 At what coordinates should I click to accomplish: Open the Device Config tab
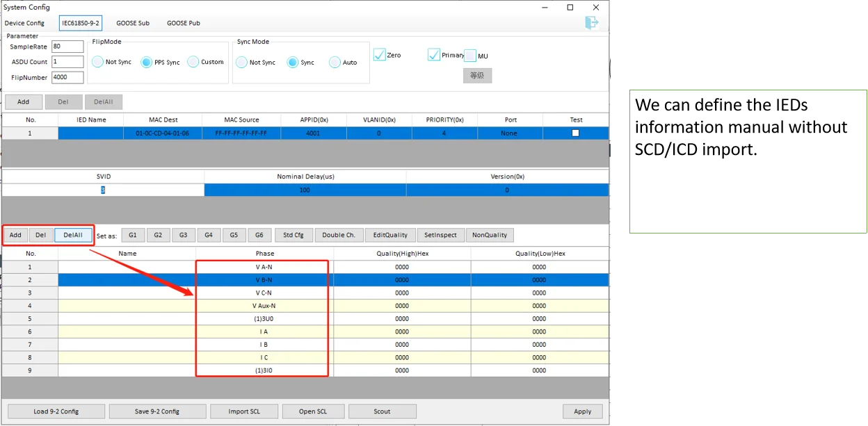click(24, 23)
